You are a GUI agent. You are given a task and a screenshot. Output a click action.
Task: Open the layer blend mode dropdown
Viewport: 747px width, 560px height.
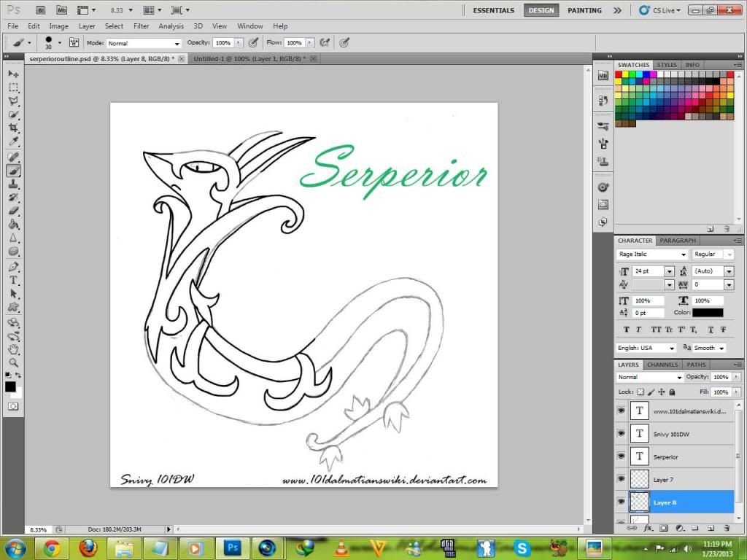point(649,377)
